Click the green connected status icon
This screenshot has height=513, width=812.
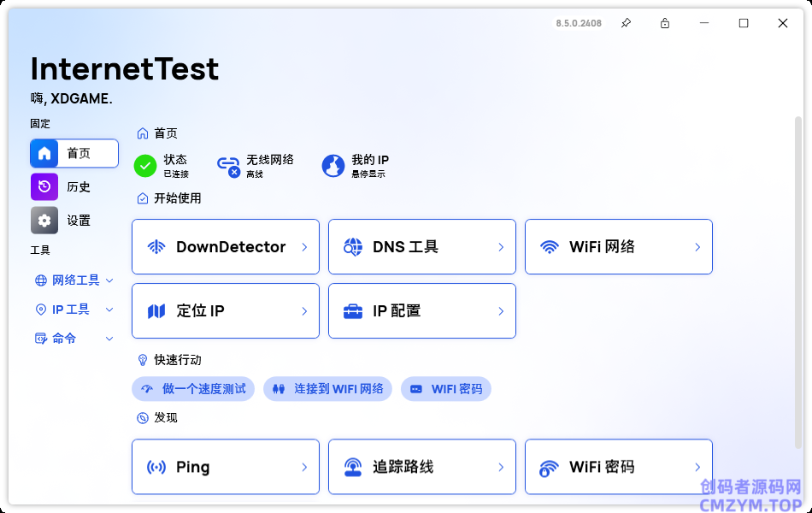click(145, 166)
